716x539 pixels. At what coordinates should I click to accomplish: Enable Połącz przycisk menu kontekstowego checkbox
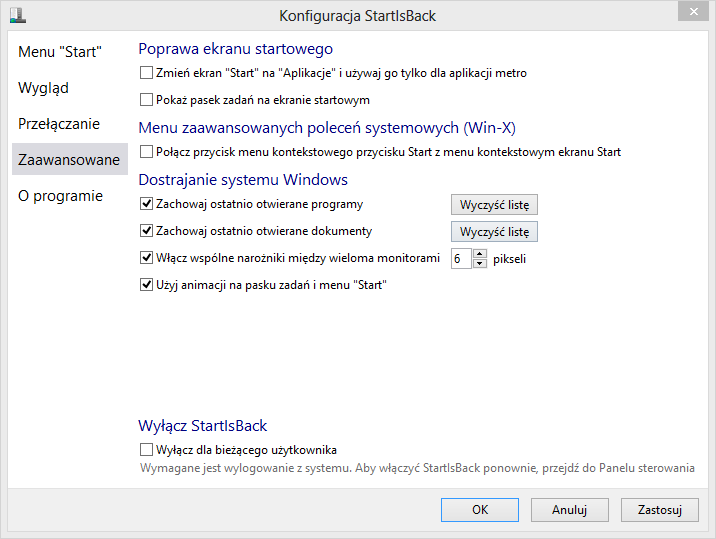click(x=146, y=152)
